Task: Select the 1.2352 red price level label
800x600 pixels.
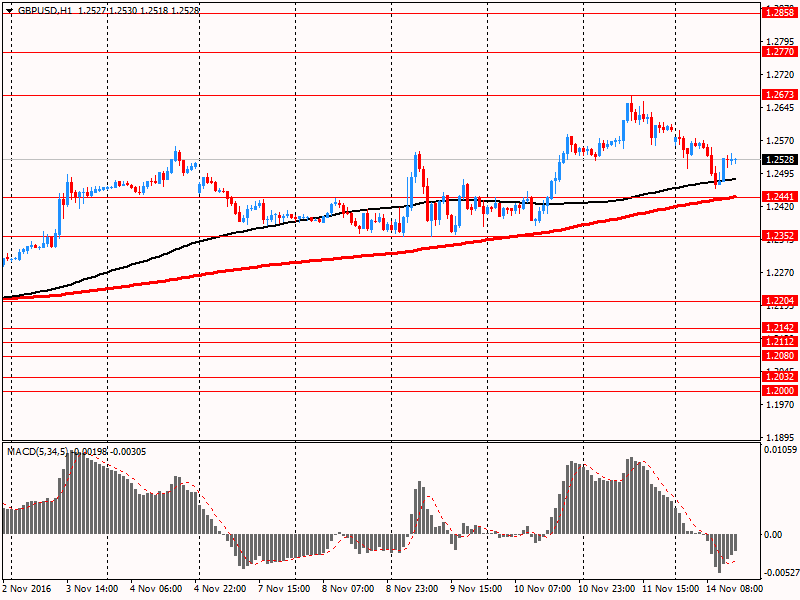Action: point(780,236)
